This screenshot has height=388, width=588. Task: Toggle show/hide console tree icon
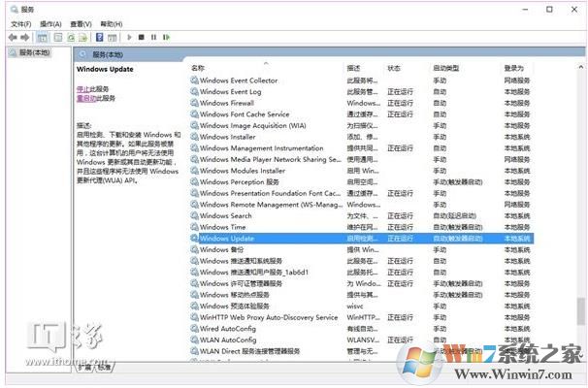click(x=43, y=37)
